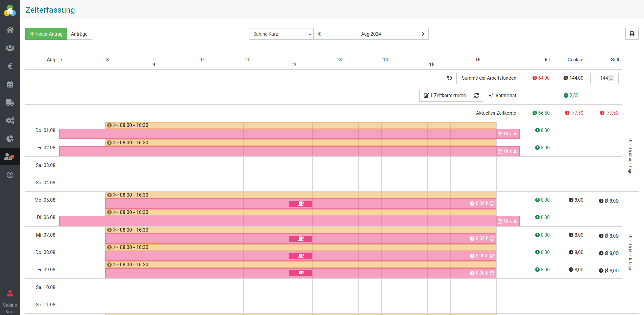Open the settings gears sidebar icon
644x315 pixels.
tap(10, 121)
